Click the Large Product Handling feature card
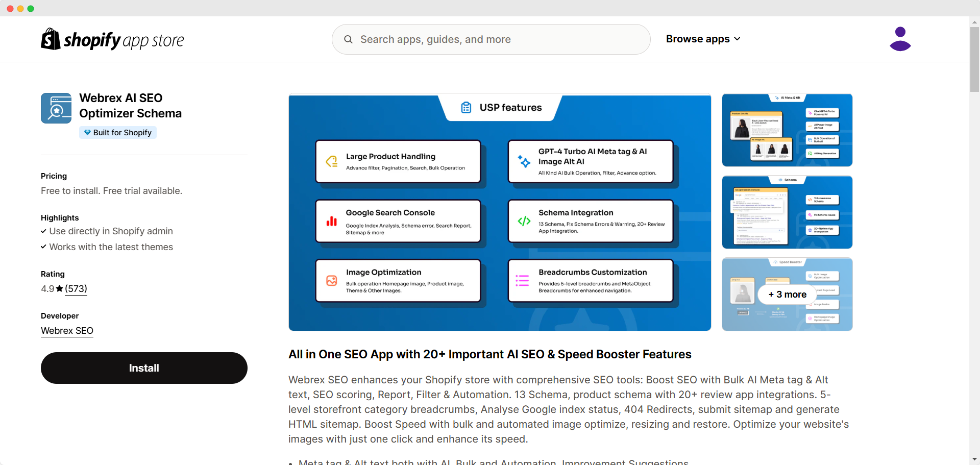980x465 pixels. pyautogui.click(x=398, y=161)
